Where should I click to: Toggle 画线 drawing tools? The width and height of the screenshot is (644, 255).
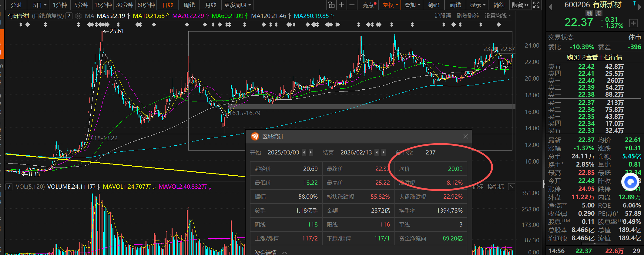[x=455, y=5]
